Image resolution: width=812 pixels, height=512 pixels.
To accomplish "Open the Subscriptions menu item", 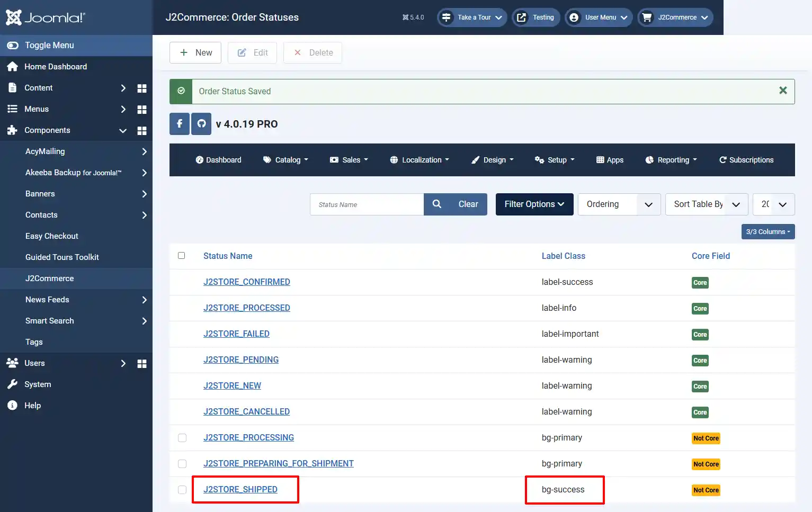I will pos(746,160).
